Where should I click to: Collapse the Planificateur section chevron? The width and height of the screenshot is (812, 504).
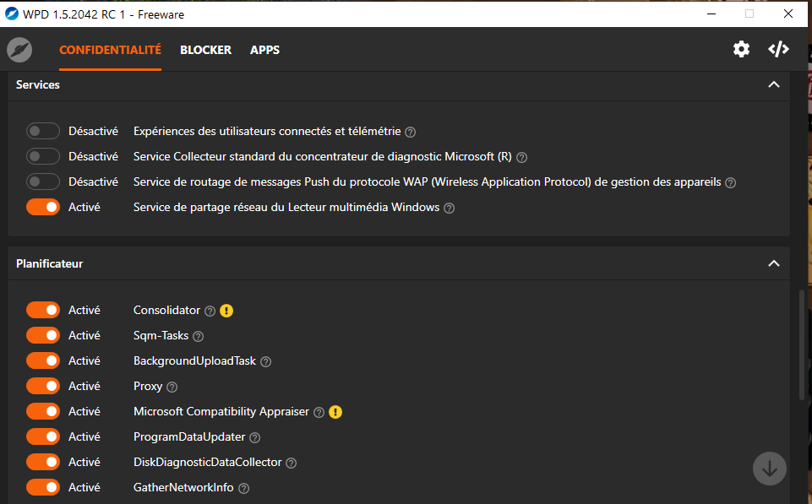pyautogui.click(x=773, y=263)
